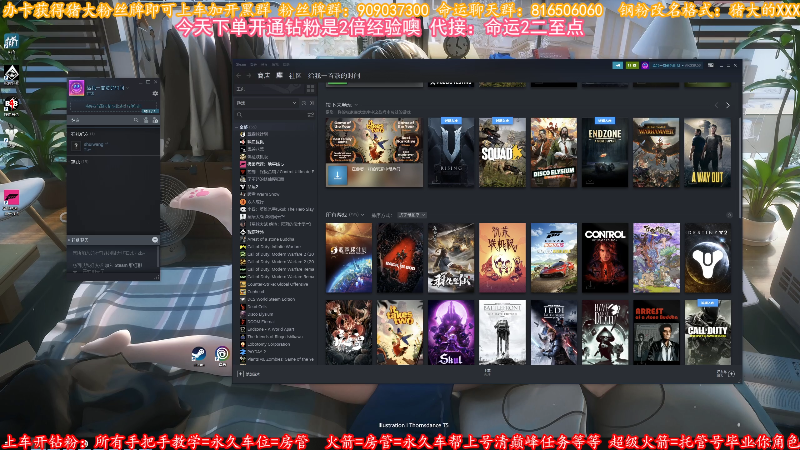Screen dimensions: 800x450
Task: Open Steam announcements megaphone icon
Action: (x=617, y=65)
